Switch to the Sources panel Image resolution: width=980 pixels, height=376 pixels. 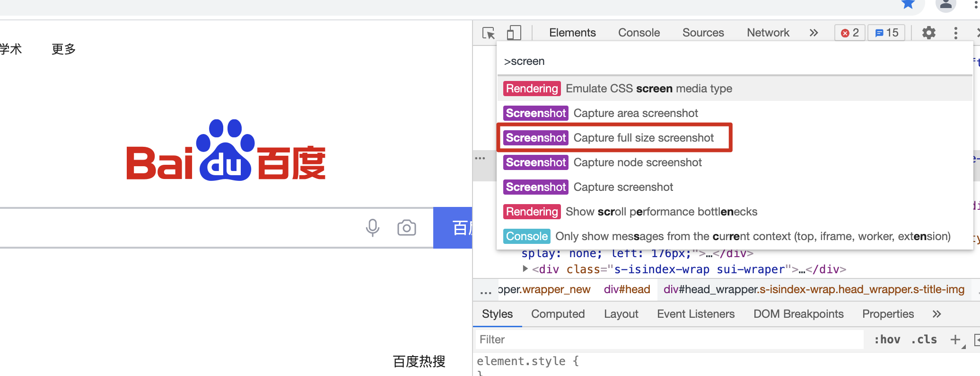tap(703, 33)
